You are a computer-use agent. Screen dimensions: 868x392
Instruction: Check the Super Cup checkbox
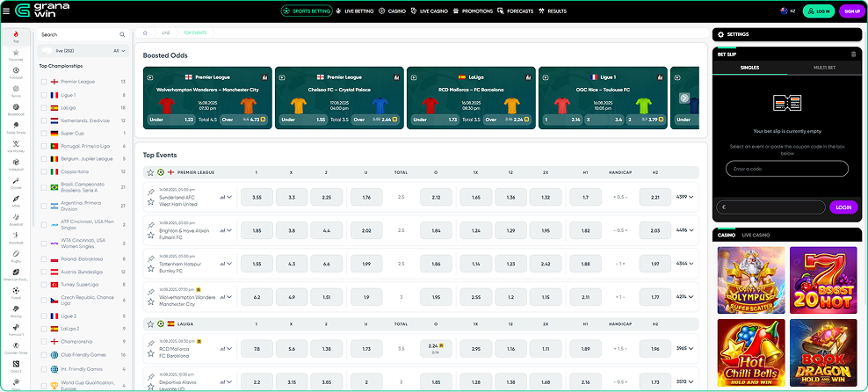click(44, 134)
